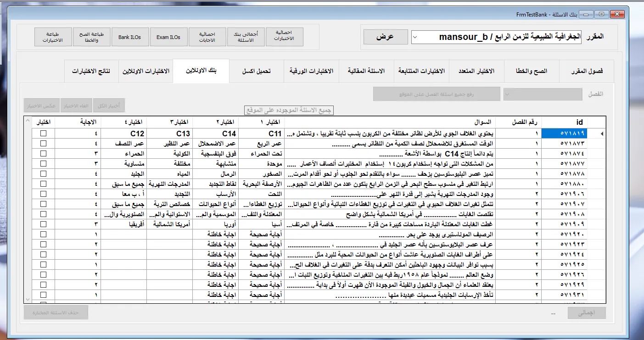
Task: Click the اجمالى button
Action: point(587,313)
